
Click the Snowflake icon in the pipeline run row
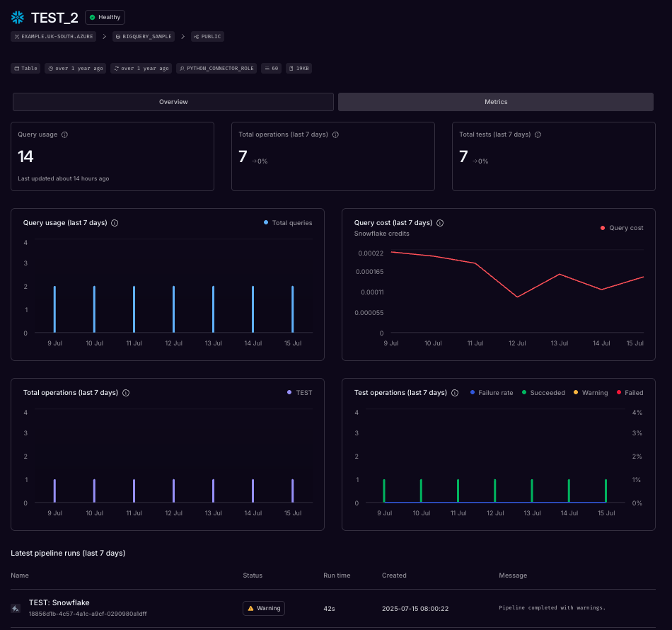tap(16, 608)
